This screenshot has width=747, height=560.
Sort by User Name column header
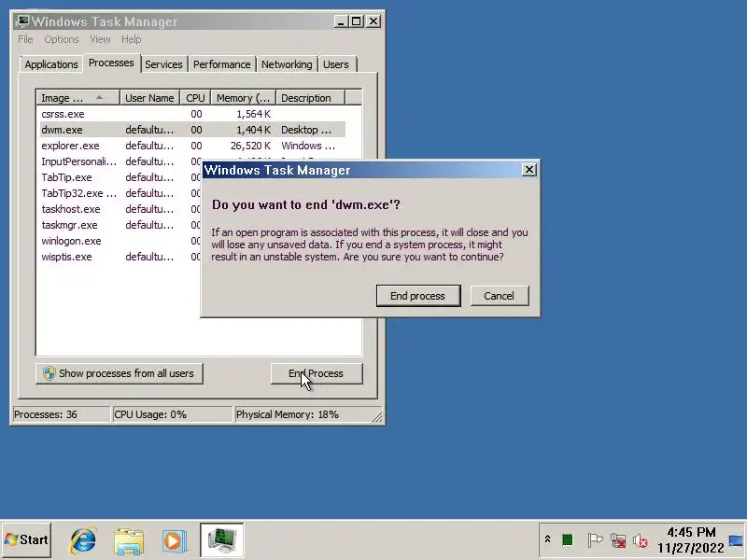[x=149, y=98]
